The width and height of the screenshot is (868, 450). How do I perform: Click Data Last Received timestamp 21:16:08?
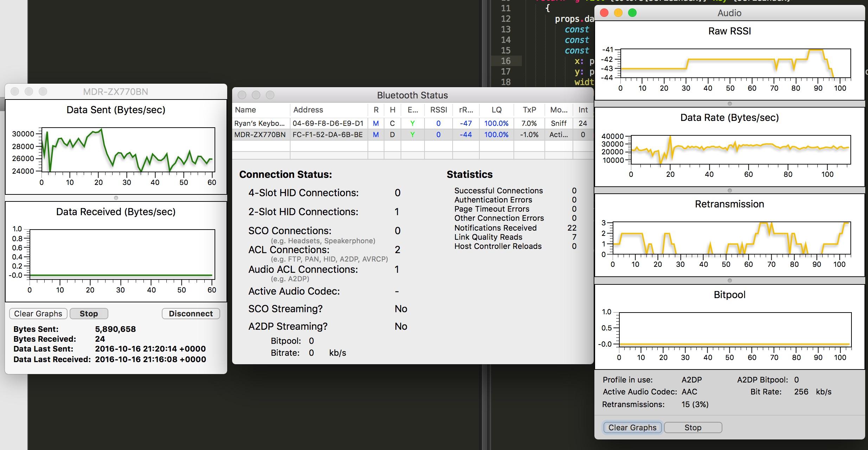pos(150,360)
